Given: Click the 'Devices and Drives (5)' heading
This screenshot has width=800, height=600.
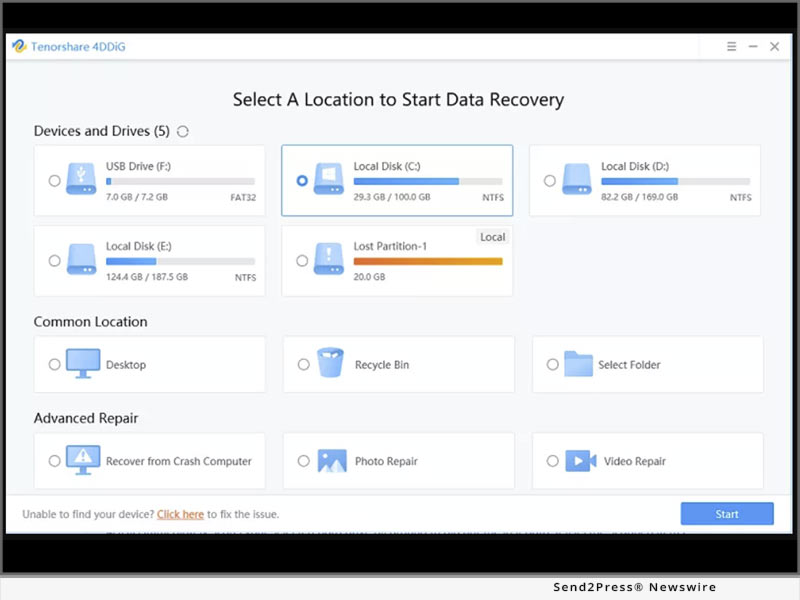Looking at the screenshot, I should tap(102, 131).
